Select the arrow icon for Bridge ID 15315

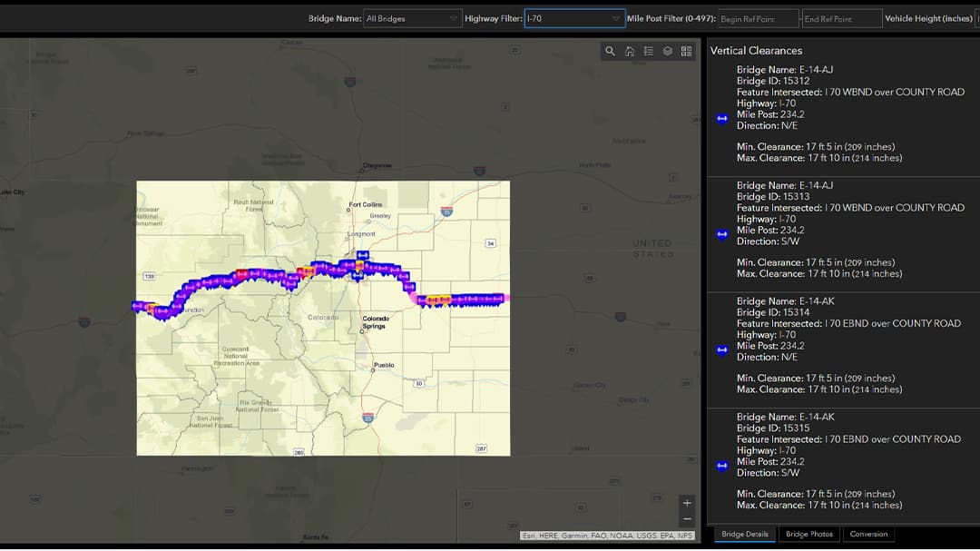point(721,466)
